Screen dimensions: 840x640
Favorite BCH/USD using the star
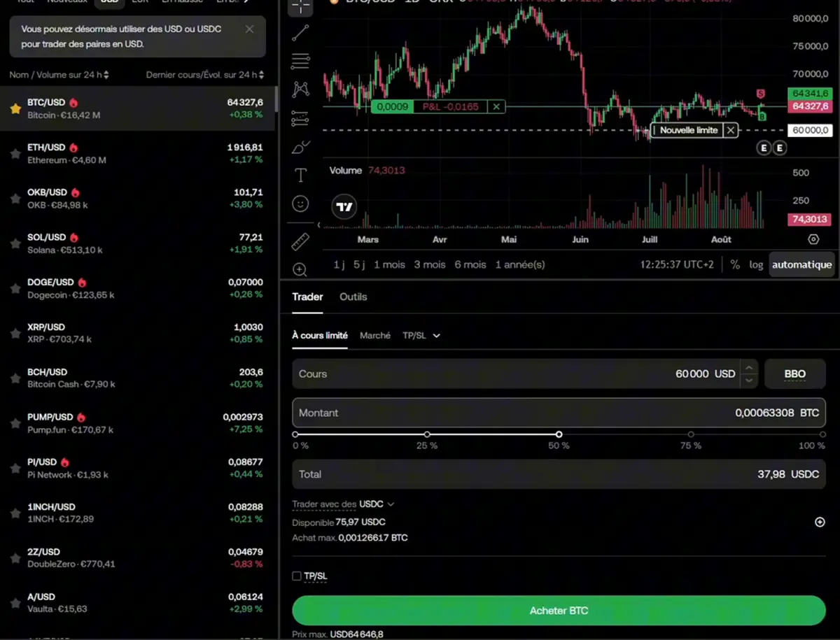point(15,378)
